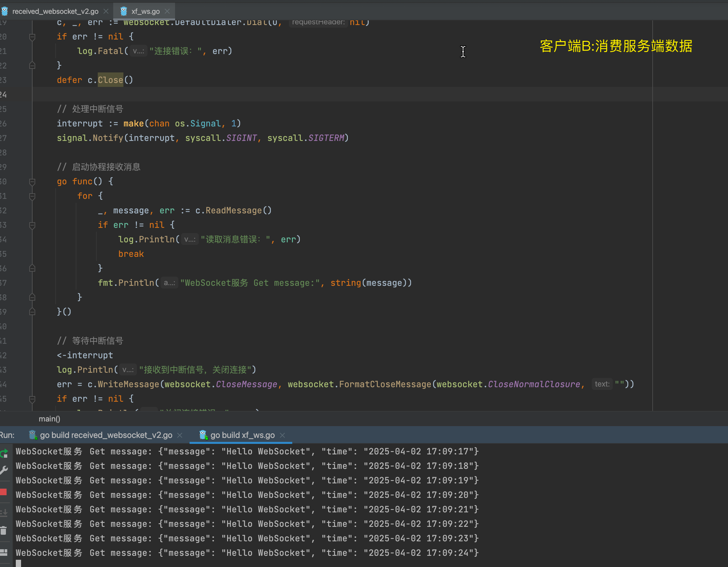The height and width of the screenshot is (567, 728).
Task: Close the xf_ws.go editor tab
Action: 167,11
